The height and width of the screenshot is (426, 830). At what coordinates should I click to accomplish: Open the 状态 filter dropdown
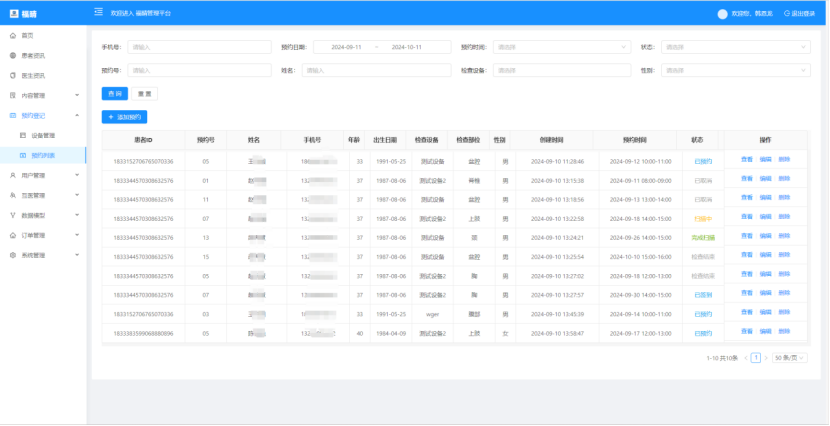[x=736, y=47]
